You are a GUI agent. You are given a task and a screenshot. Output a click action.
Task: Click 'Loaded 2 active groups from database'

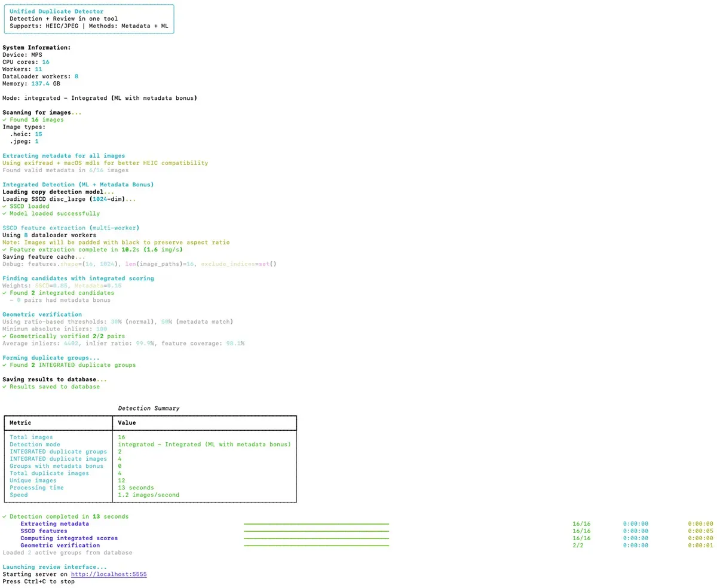[67, 553]
